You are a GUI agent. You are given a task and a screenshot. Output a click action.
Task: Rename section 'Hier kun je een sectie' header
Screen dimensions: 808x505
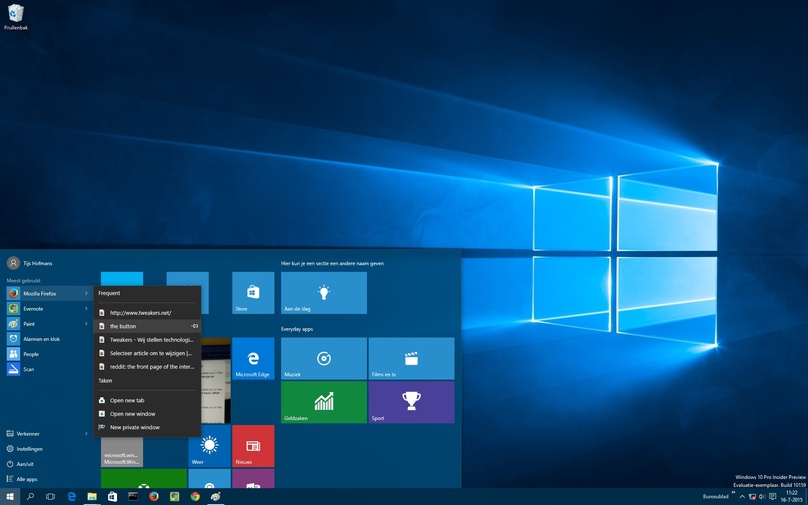(x=332, y=263)
